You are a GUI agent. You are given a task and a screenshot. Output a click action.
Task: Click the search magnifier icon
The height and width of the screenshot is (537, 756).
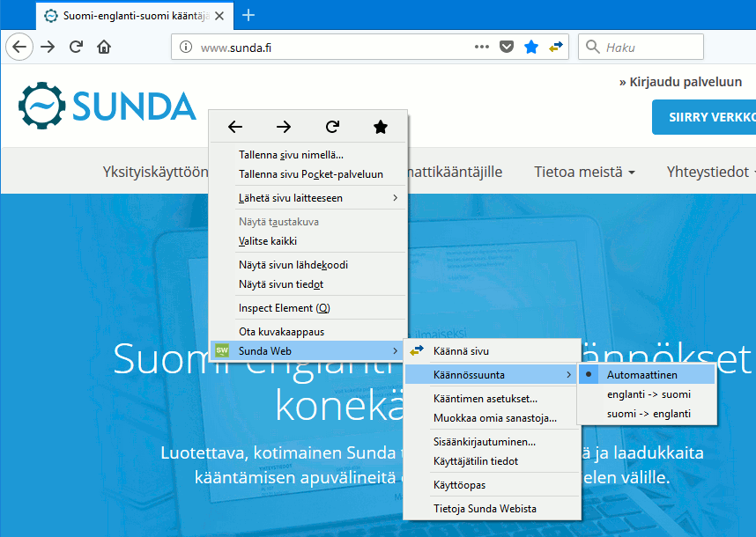592,47
